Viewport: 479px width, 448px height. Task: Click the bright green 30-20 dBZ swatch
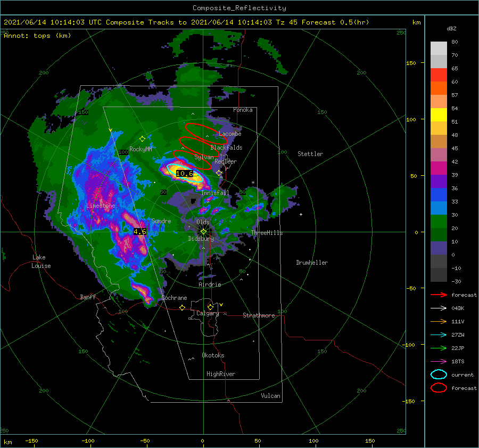click(439, 222)
